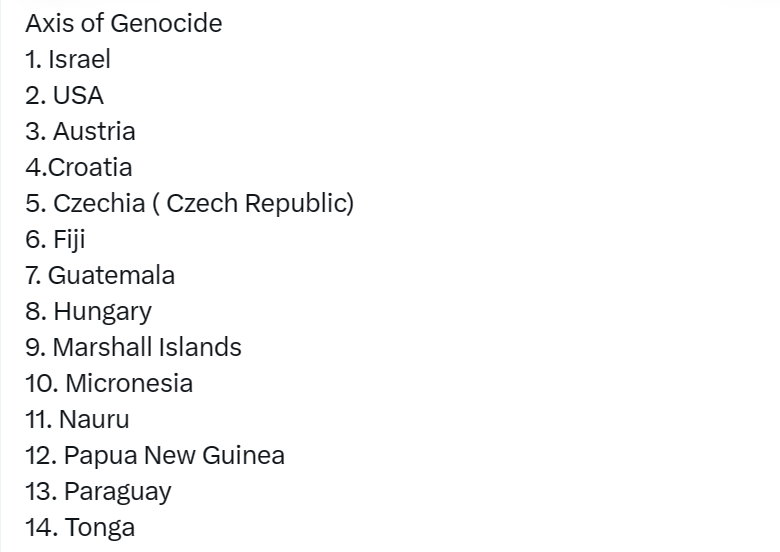The image size is (780, 552).
Task: Click the number "14." before Tonga
Action: tap(41, 527)
